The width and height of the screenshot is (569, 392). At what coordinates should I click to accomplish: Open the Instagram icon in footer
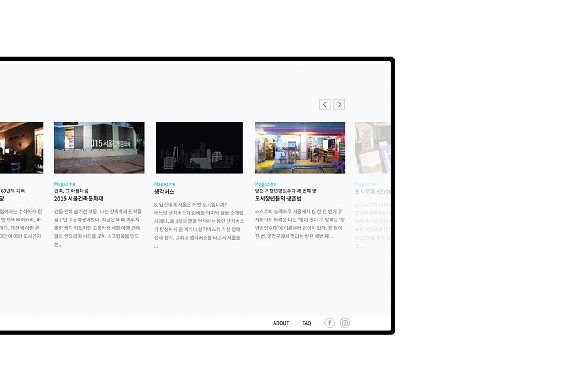tap(344, 323)
